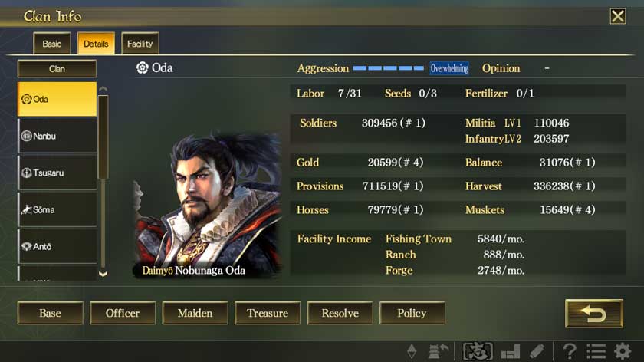Open the help question mark icon
The height and width of the screenshot is (362, 644).
(569, 351)
